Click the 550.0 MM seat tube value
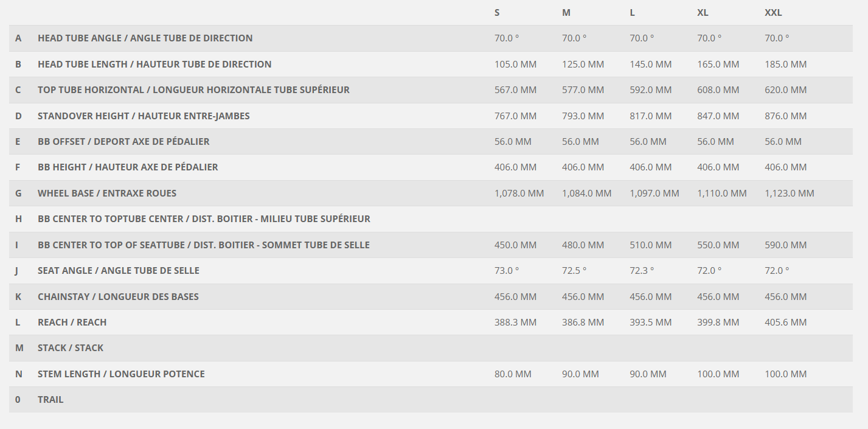Viewport: 868px width, 429px height. [x=718, y=245]
